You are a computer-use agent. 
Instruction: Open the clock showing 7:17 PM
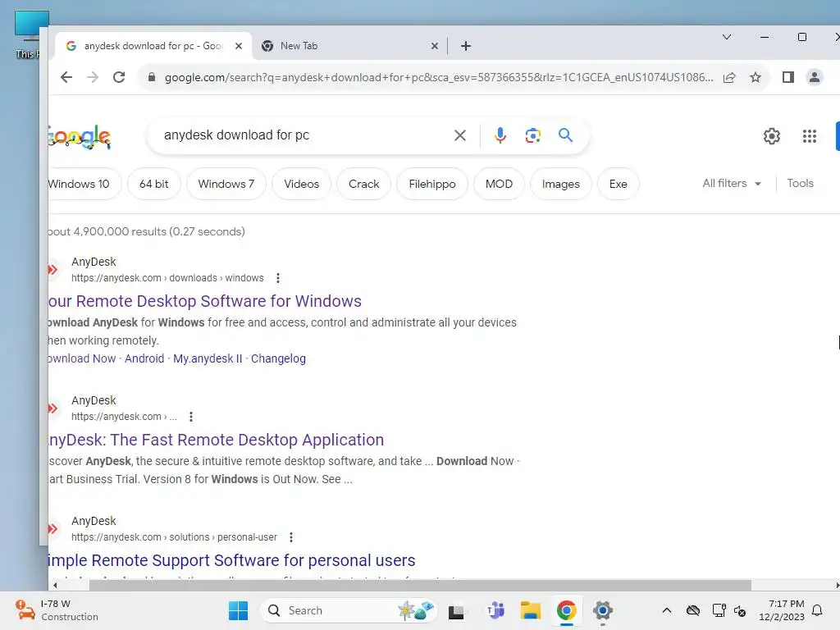coord(782,610)
